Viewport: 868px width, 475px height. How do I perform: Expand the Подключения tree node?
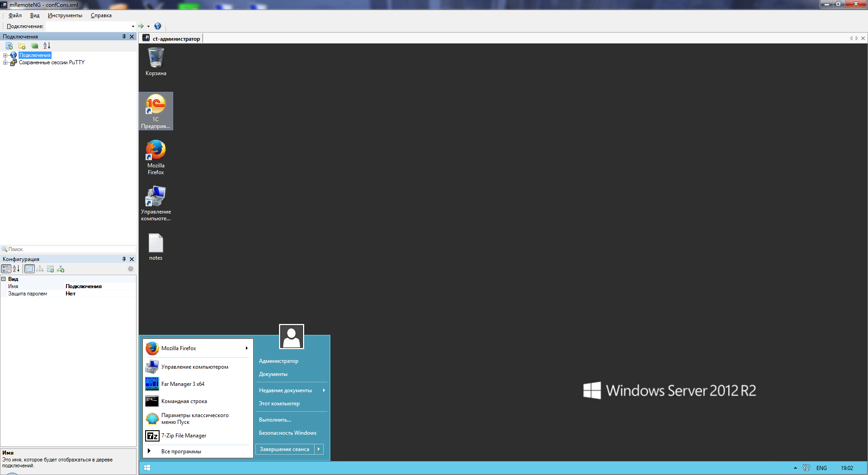point(5,55)
